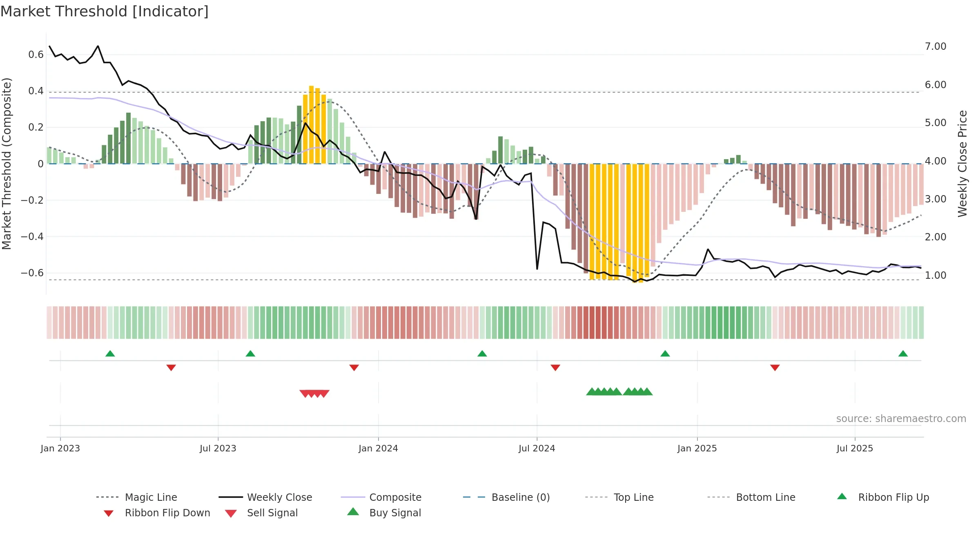
Task: Click the Jul 2023 x-axis label
Action: coord(218,448)
